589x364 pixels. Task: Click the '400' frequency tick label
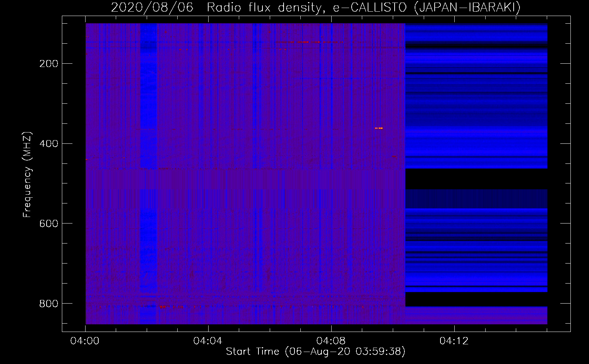49,144
